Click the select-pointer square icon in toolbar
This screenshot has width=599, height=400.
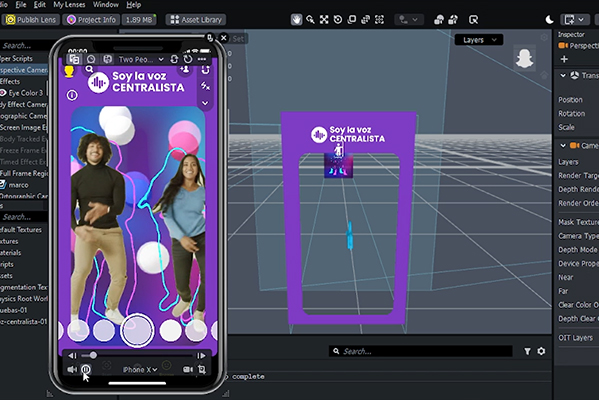click(x=473, y=19)
